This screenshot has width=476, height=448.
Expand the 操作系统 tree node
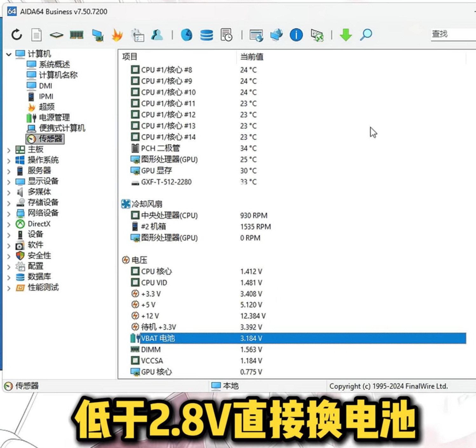(9, 161)
